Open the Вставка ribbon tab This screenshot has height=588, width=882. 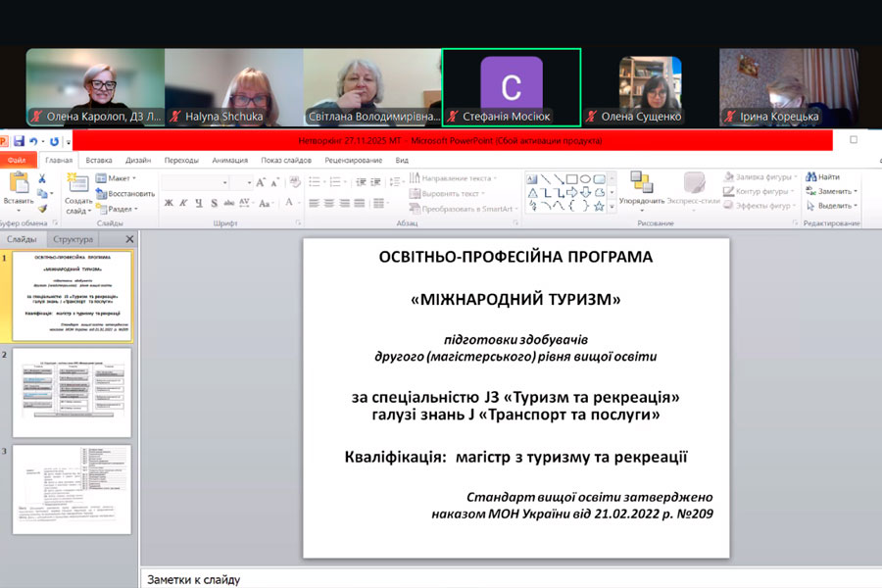(99, 160)
